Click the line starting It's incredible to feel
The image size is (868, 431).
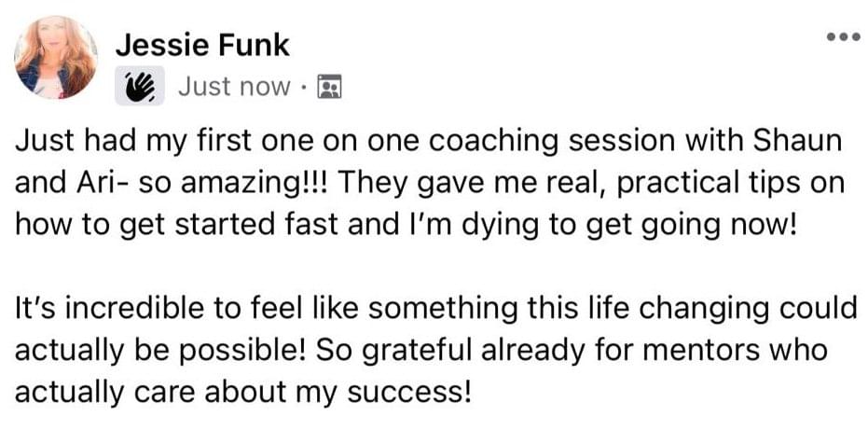[435, 308]
